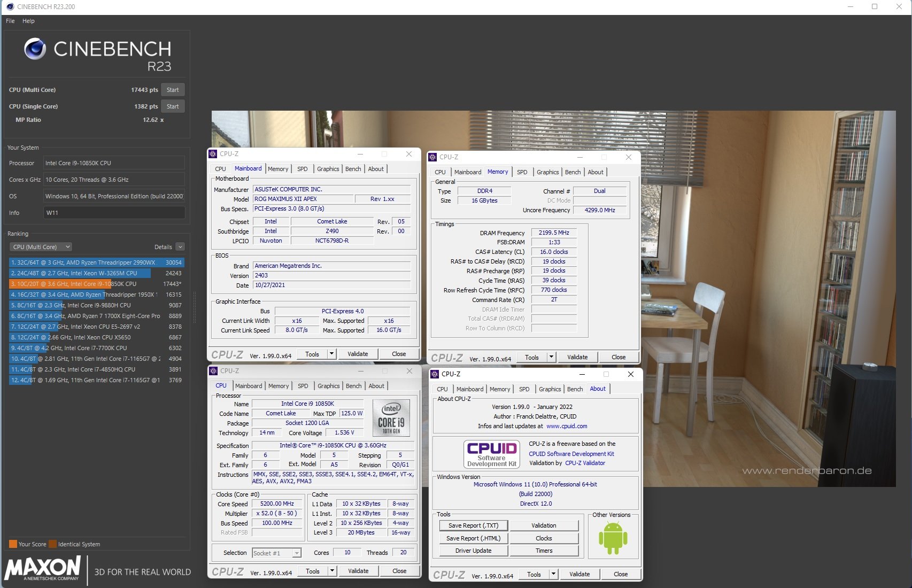Screen dimensions: 912x588
Task: Select the Xeon X5650 ranking row
Action: 96,337
